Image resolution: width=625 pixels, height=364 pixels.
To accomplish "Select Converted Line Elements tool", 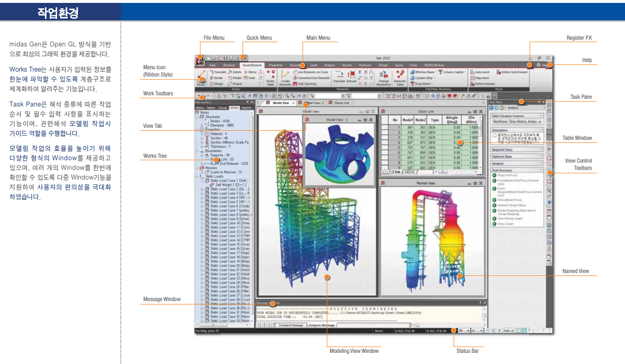I will pos(311,77).
